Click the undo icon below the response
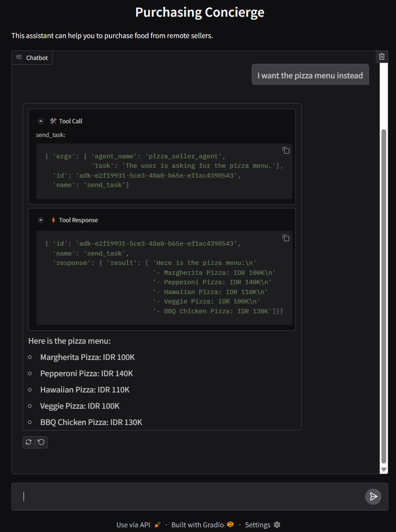Image resolution: width=396 pixels, height=532 pixels. point(41,442)
